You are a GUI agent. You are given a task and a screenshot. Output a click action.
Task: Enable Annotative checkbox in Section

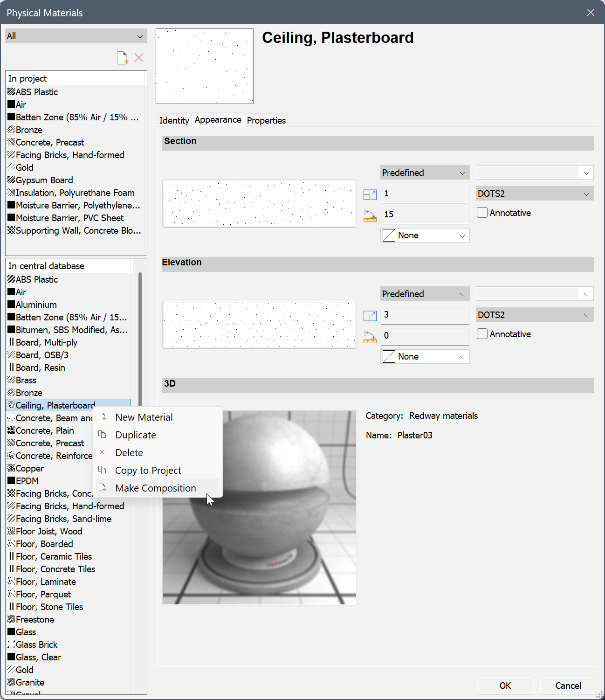(x=482, y=213)
